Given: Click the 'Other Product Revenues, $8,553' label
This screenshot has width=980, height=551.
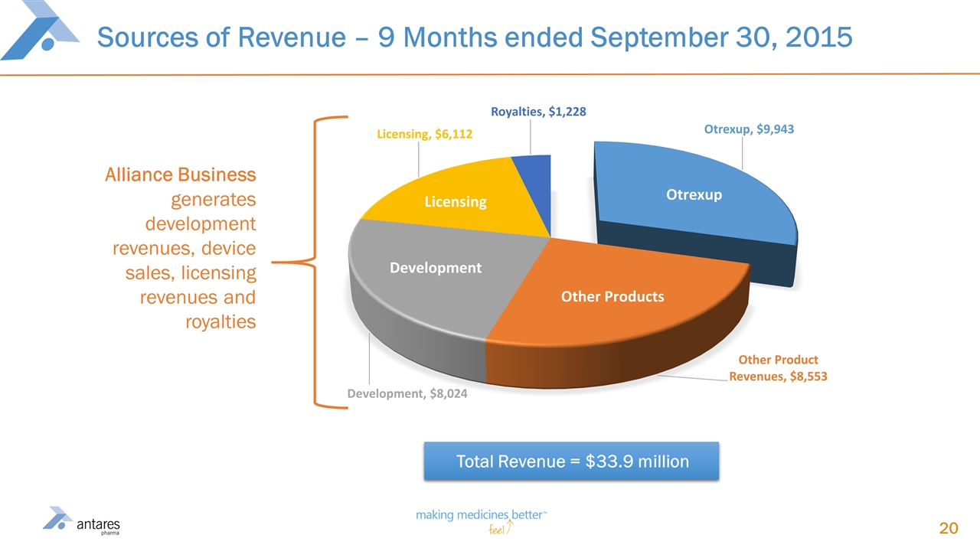Looking at the screenshot, I should (x=778, y=367).
